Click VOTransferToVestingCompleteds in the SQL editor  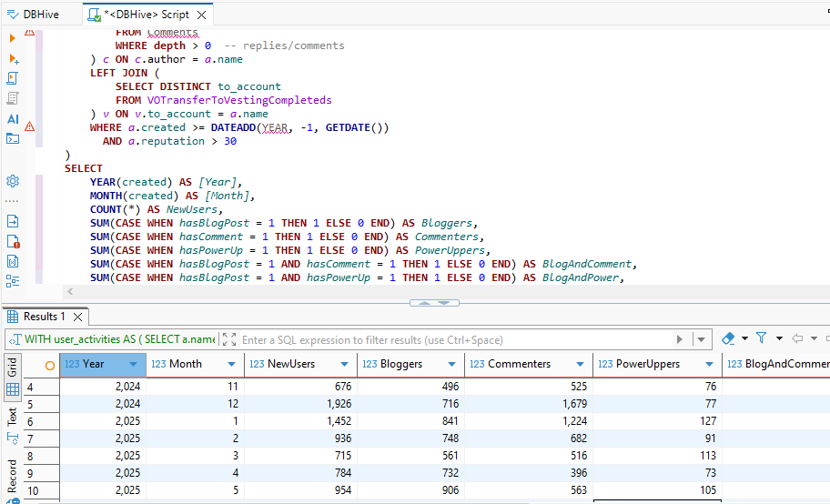point(239,100)
